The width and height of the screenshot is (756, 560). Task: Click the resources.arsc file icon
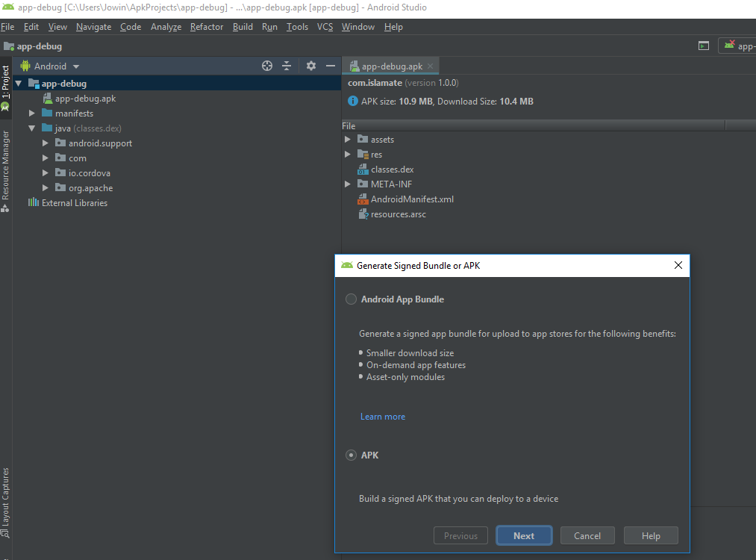363,214
